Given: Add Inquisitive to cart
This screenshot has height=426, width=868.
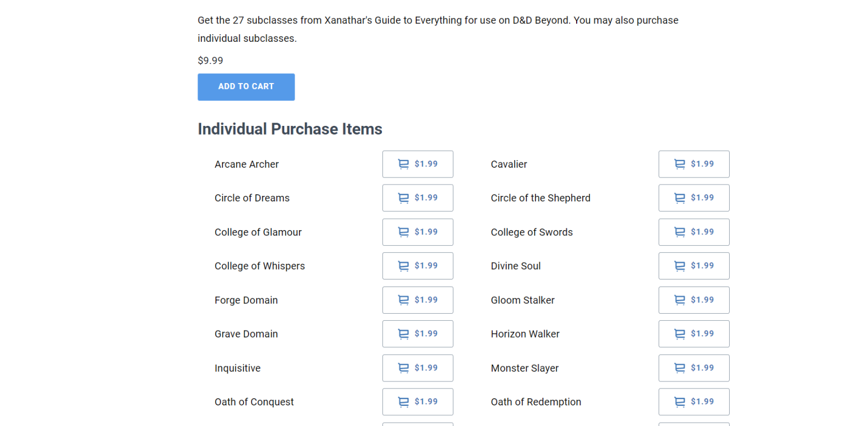Looking at the screenshot, I should coord(417,368).
